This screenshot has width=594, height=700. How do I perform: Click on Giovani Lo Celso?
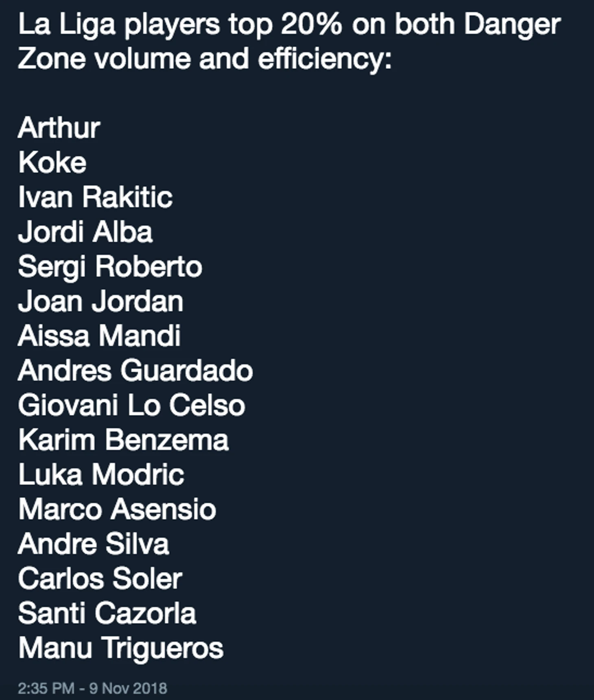[x=131, y=405]
